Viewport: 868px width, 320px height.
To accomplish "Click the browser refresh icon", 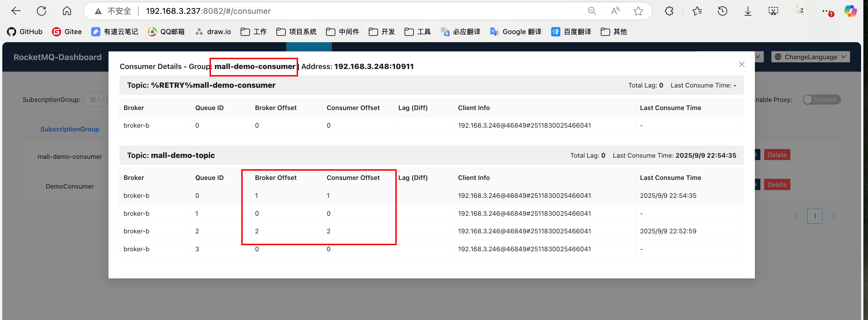I will pos(42,11).
